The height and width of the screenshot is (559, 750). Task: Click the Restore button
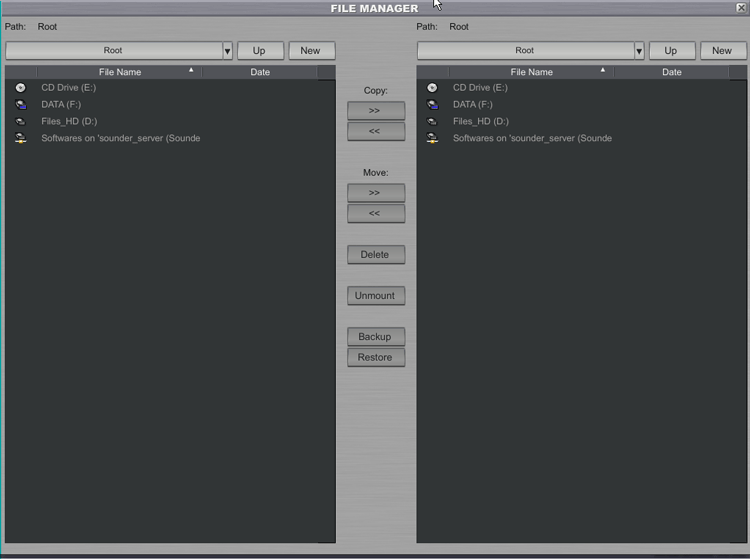click(376, 357)
